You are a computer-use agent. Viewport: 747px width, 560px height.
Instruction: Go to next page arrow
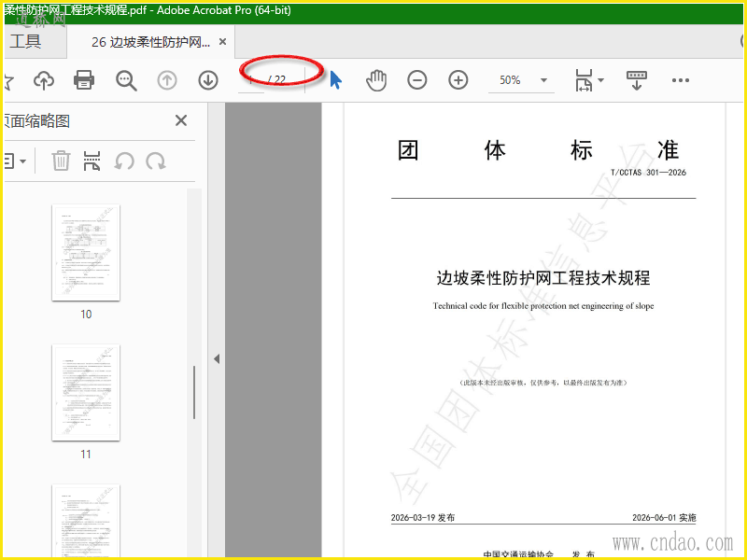pos(208,80)
